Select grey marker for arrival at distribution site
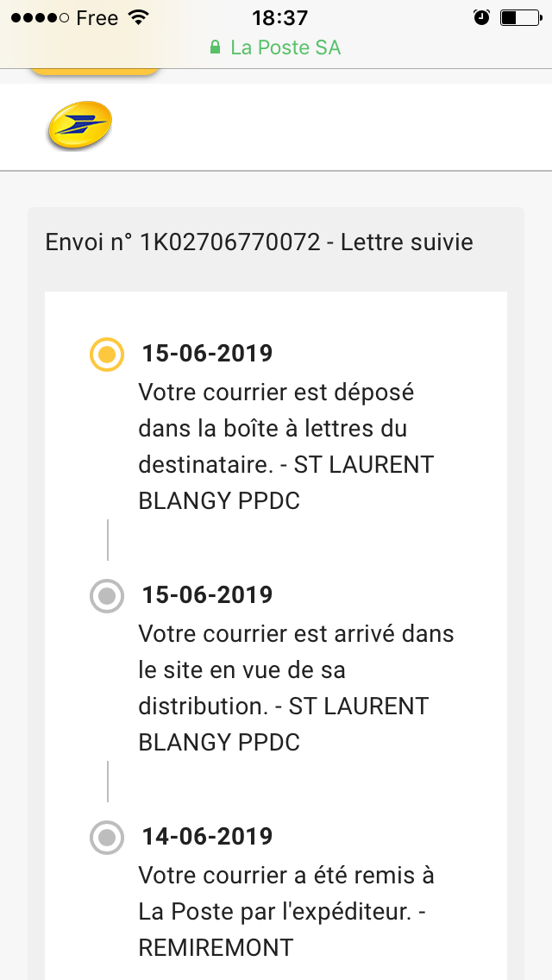 tap(107, 595)
